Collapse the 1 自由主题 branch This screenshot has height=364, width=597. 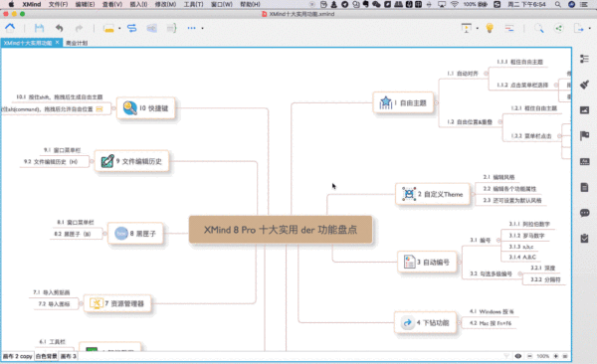pos(437,102)
